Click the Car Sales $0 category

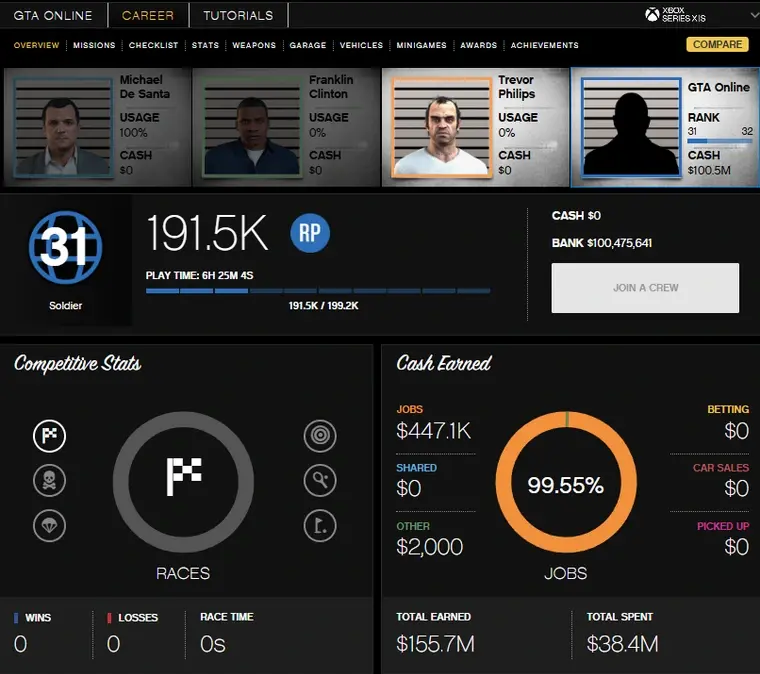coord(721,481)
